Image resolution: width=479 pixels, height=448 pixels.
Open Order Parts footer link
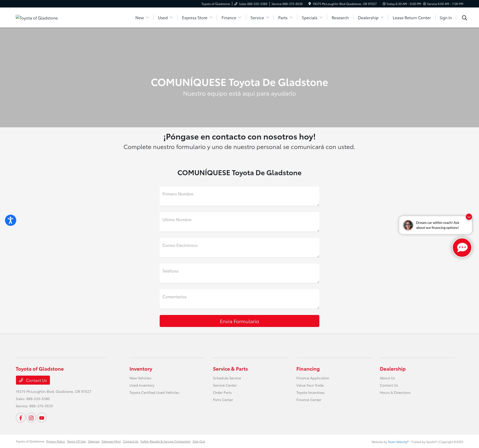(x=222, y=393)
